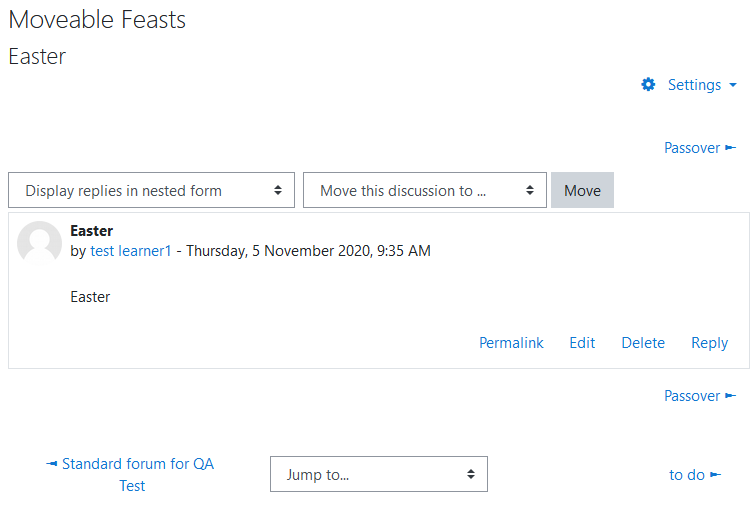
Task: Reply to the Easter post
Action: point(709,343)
